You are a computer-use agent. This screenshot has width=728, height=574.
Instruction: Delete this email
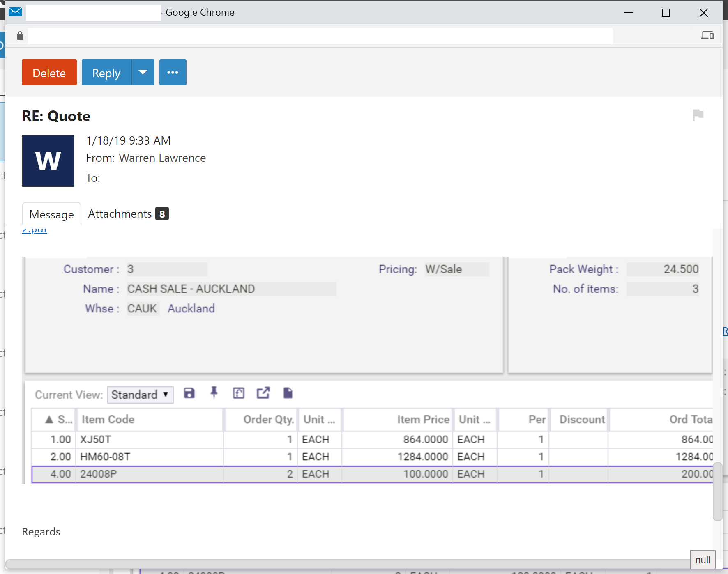coord(49,72)
